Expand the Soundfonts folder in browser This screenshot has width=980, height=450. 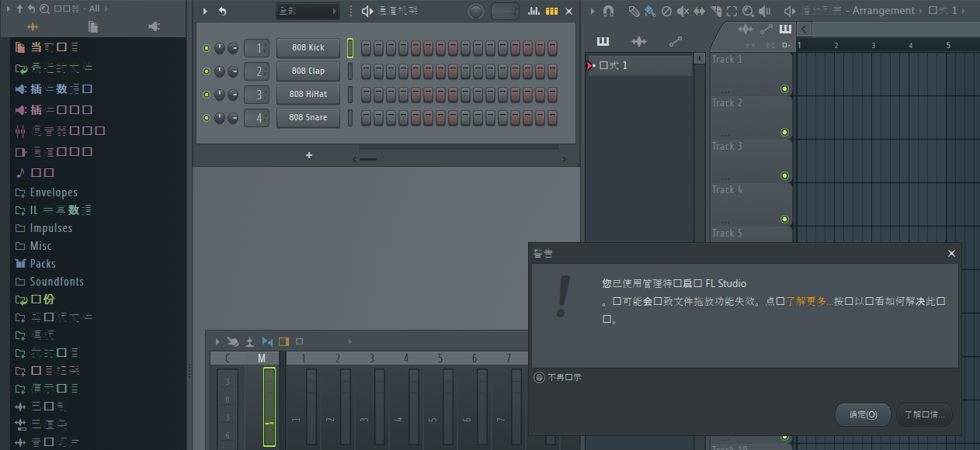point(56,282)
